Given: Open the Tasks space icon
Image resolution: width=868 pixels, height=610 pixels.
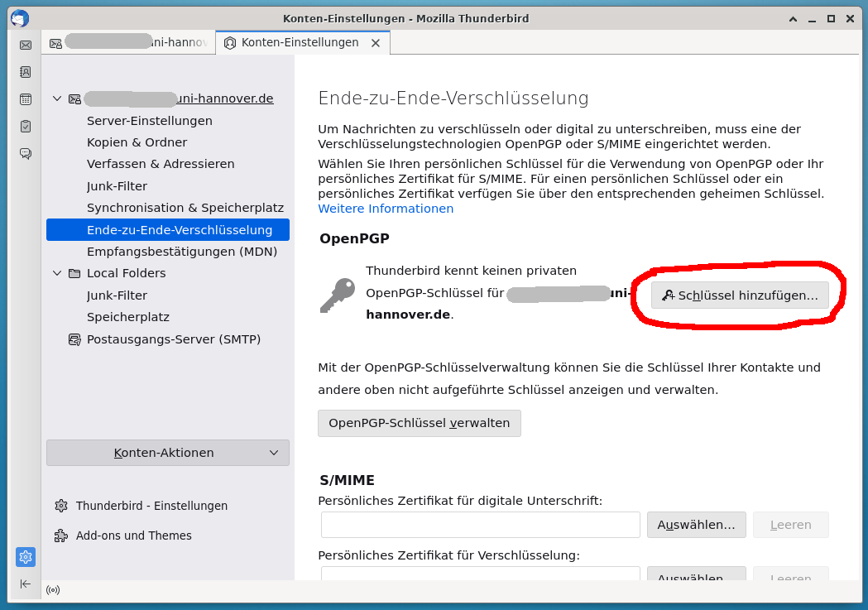Looking at the screenshot, I should tap(26, 126).
